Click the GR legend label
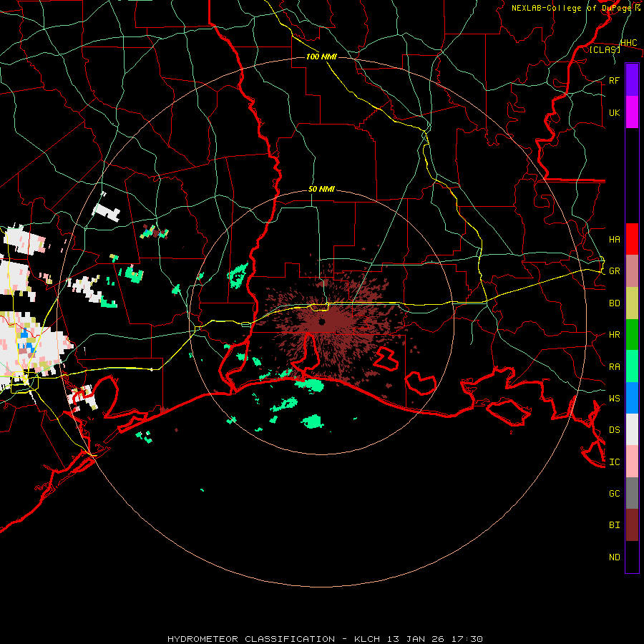This screenshot has height=644, width=644. (614, 271)
